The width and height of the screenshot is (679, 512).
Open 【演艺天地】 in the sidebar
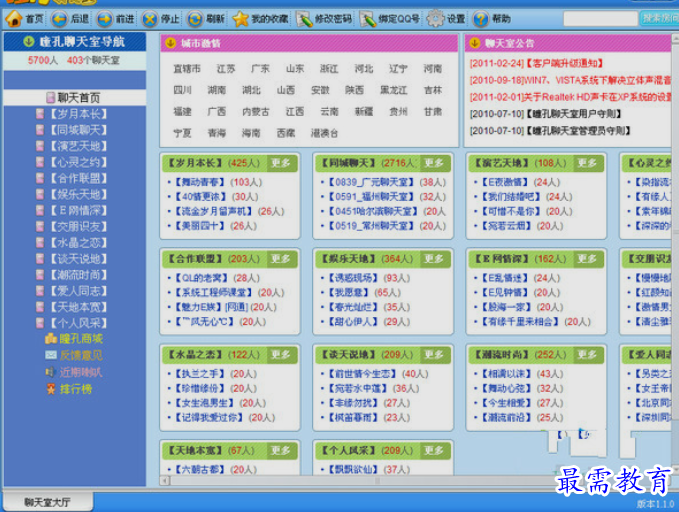(x=77, y=146)
